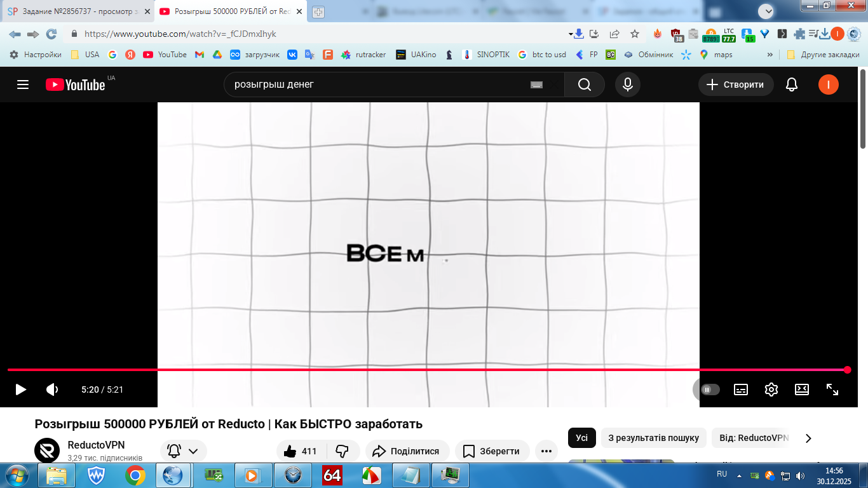Image resolution: width=868 pixels, height=488 pixels.
Task: Show hidden bookmarks with double chevron
Action: 770,55
